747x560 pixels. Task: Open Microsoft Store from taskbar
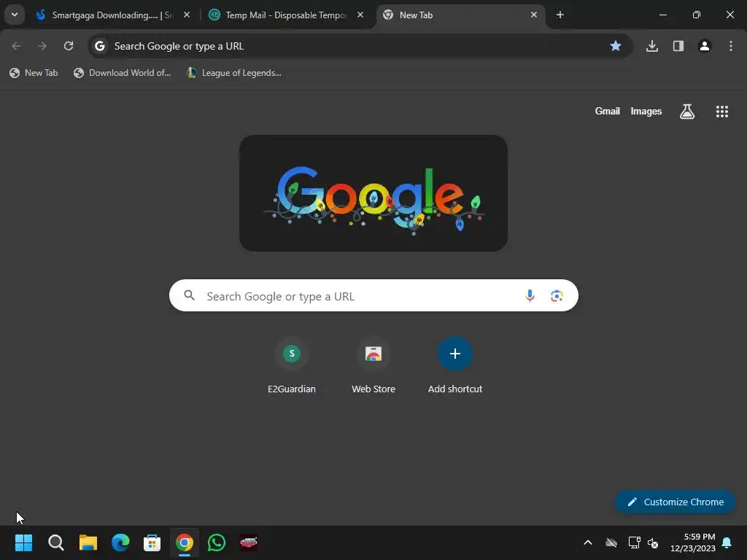(x=152, y=542)
